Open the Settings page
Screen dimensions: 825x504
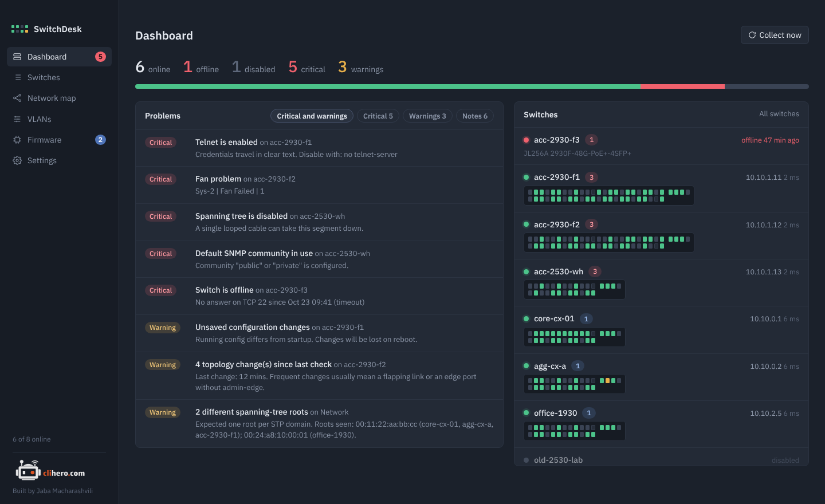coord(59,160)
